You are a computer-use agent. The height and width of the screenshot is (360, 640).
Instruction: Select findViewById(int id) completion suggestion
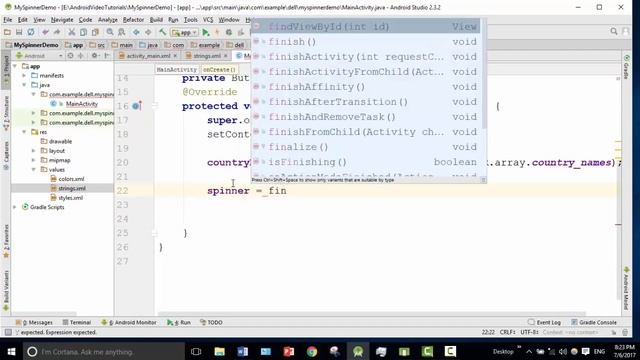366,27
